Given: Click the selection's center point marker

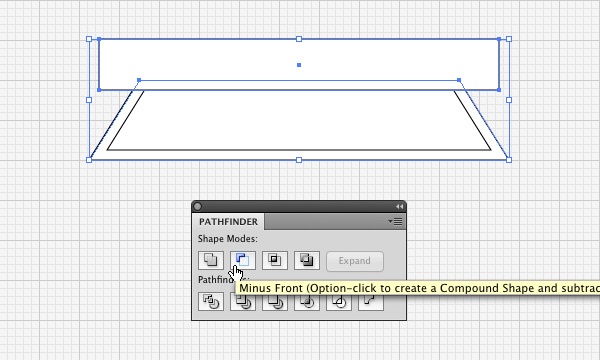Looking at the screenshot, I should 299,65.
